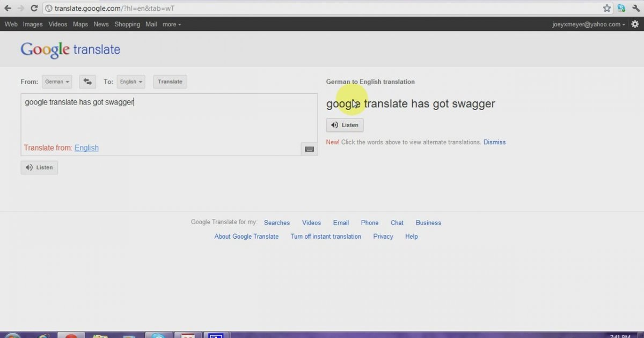The height and width of the screenshot is (338, 644).
Task: Open the Chrome wrench menu
Action: (x=635, y=8)
